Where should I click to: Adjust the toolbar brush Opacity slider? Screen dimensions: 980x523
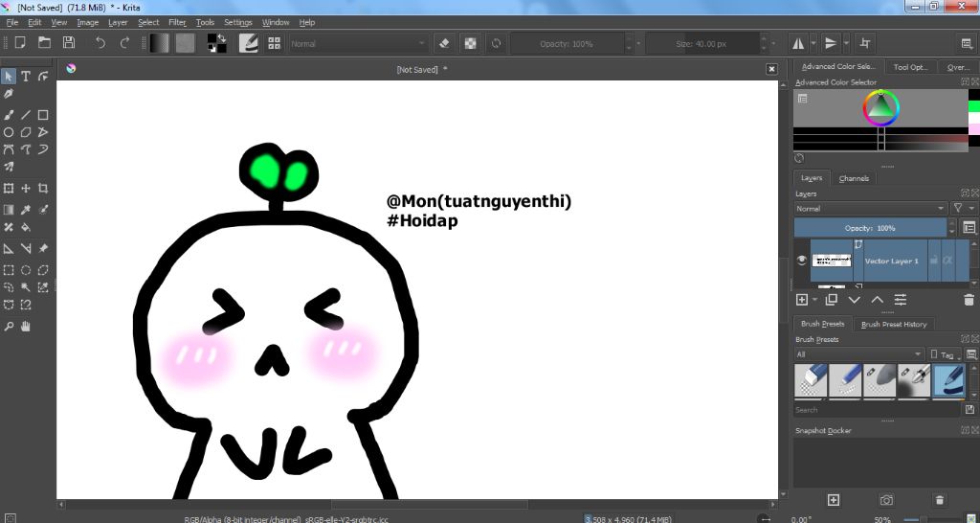tap(567, 44)
